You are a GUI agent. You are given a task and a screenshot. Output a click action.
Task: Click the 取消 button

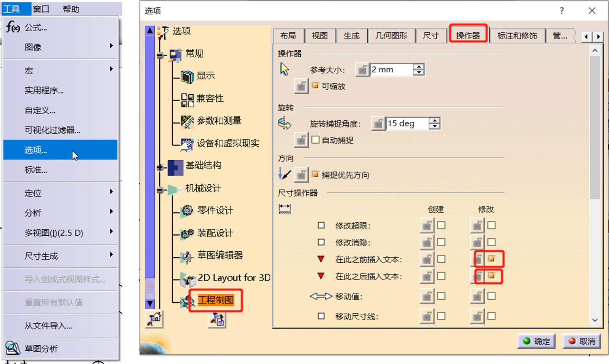[x=582, y=341]
